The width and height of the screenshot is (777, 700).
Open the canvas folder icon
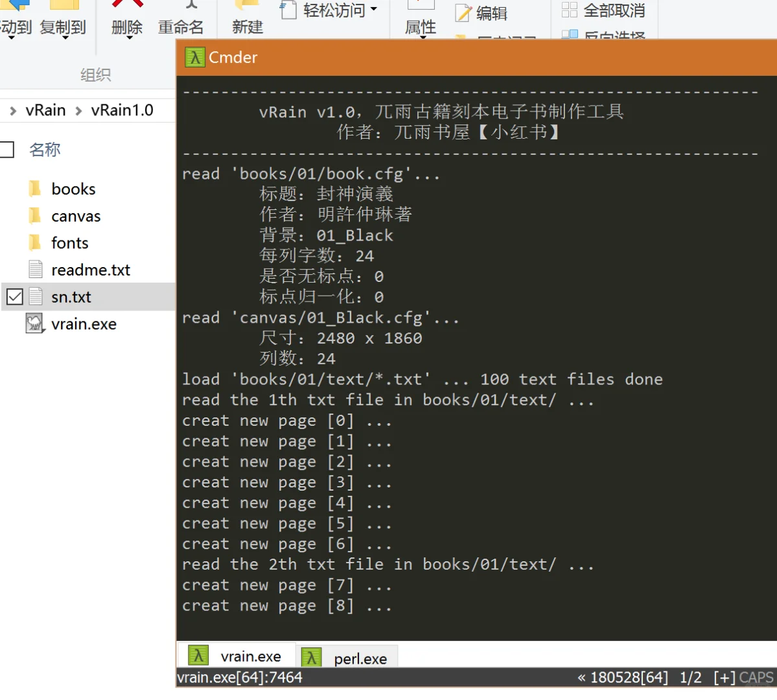[35, 216]
